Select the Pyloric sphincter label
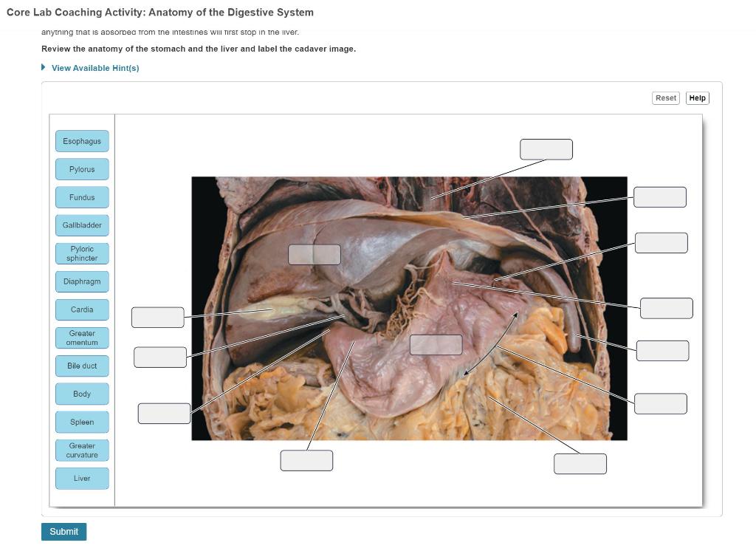The height and width of the screenshot is (551, 756). tap(81, 253)
